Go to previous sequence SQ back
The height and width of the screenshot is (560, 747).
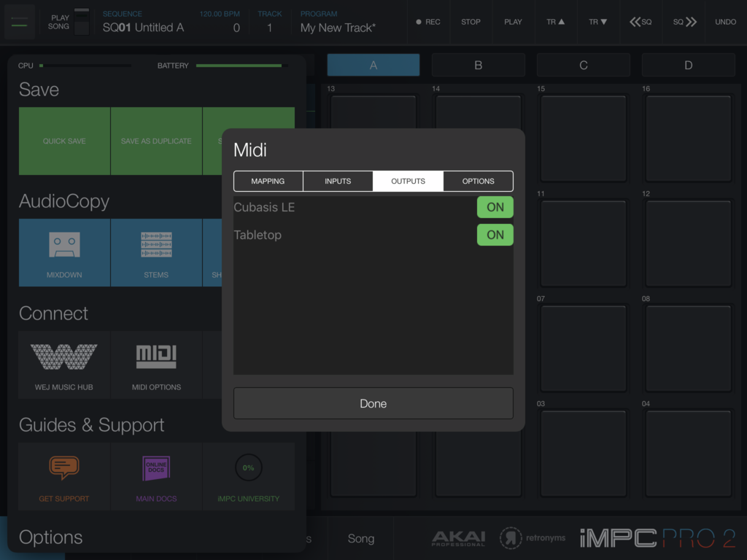[x=640, y=22]
